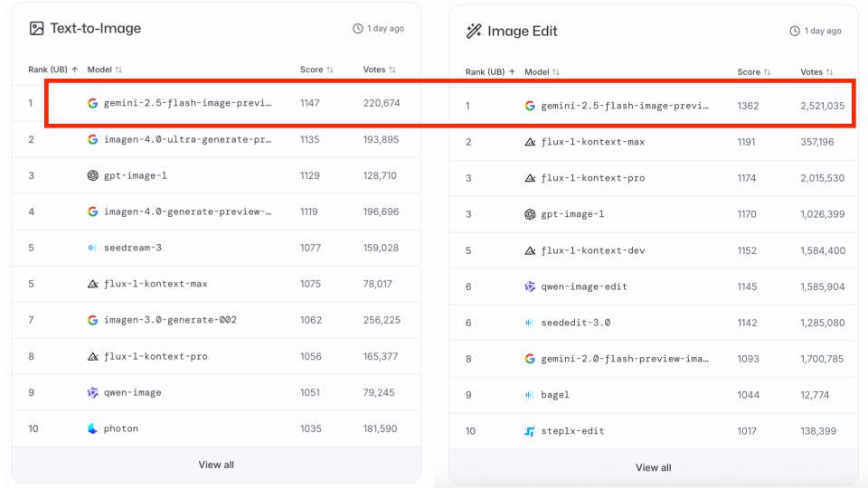Click the seedream-3 logo icon
This screenshot has width=868, height=488.
[x=92, y=248]
